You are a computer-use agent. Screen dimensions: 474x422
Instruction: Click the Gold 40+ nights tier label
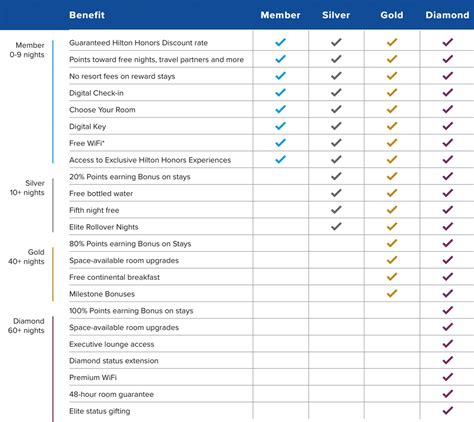coord(26,257)
